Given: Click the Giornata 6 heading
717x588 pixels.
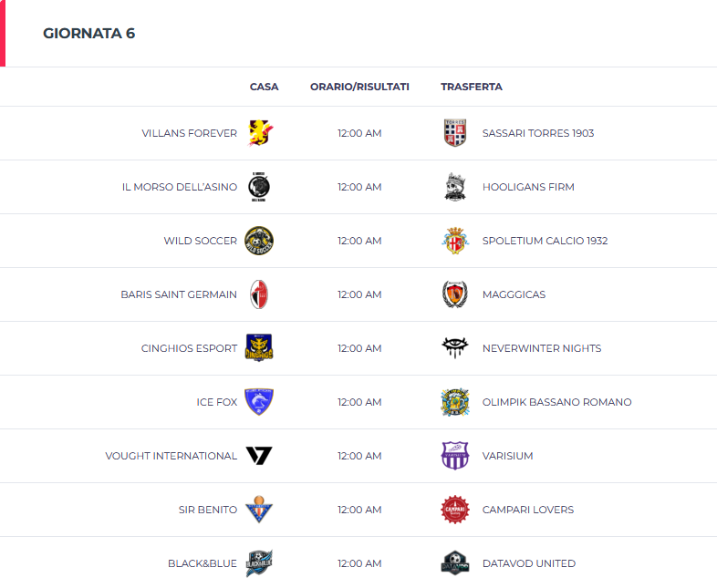Looking at the screenshot, I should [89, 34].
